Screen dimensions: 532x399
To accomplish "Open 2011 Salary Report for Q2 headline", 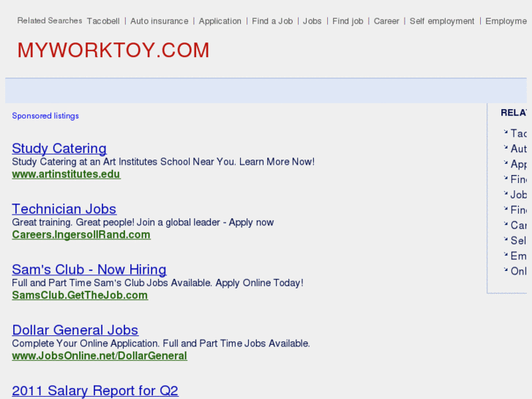I will click(x=95, y=390).
